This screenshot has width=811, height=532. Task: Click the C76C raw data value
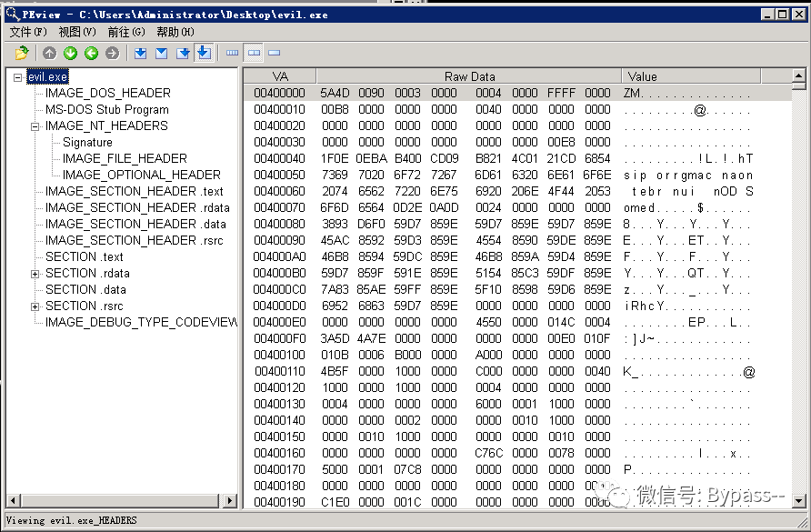(x=489, y=454)
